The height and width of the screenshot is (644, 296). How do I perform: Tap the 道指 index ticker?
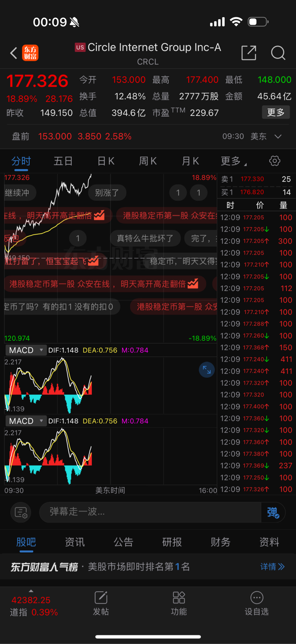tap(34, 606)
